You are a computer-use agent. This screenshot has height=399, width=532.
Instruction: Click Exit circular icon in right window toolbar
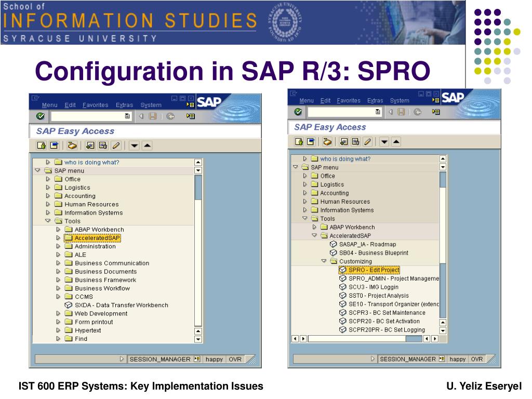(417, 112)
